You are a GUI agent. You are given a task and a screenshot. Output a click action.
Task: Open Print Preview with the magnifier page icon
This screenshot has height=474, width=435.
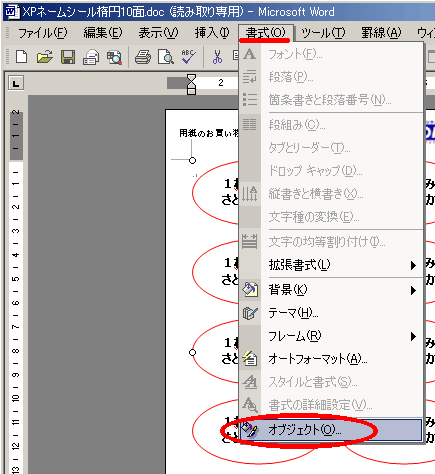pyautogui.click(x=166, y=57)
